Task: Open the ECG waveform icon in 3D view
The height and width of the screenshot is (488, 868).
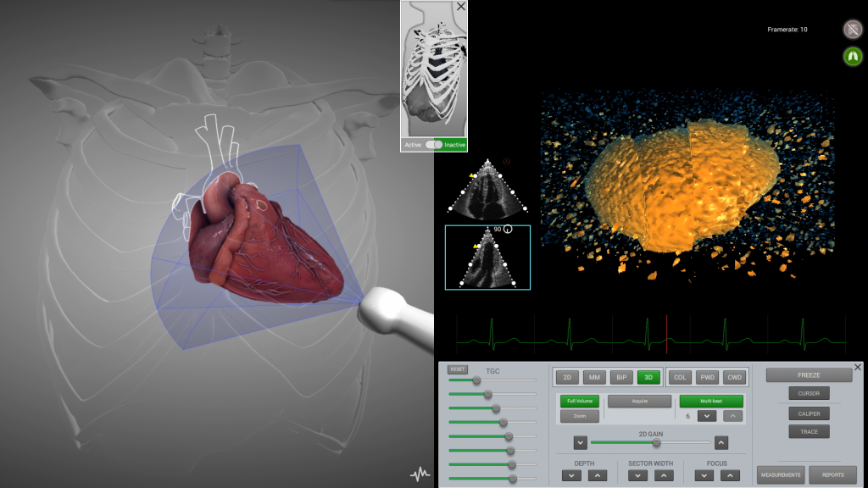Action: [x=420, y=474]
